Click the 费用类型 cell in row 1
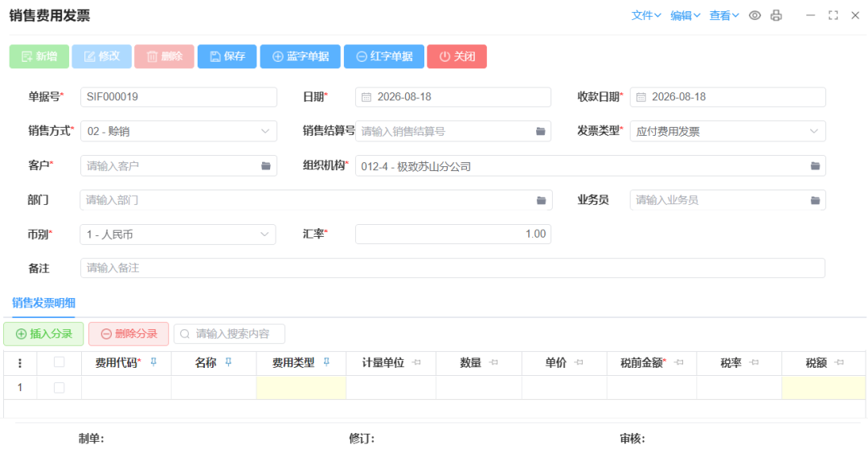The image size is (868, 449). coord(301,388)
